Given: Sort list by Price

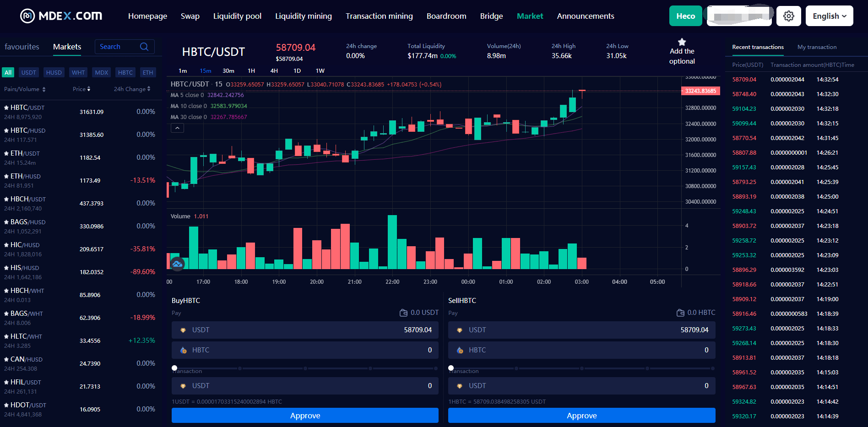Looking at the screenshot, I should (81, 89).
